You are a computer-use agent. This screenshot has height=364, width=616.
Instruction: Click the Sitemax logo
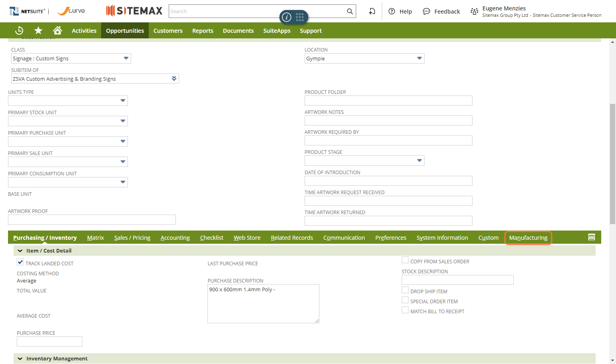pyautogui.click(x=134, y=11)
